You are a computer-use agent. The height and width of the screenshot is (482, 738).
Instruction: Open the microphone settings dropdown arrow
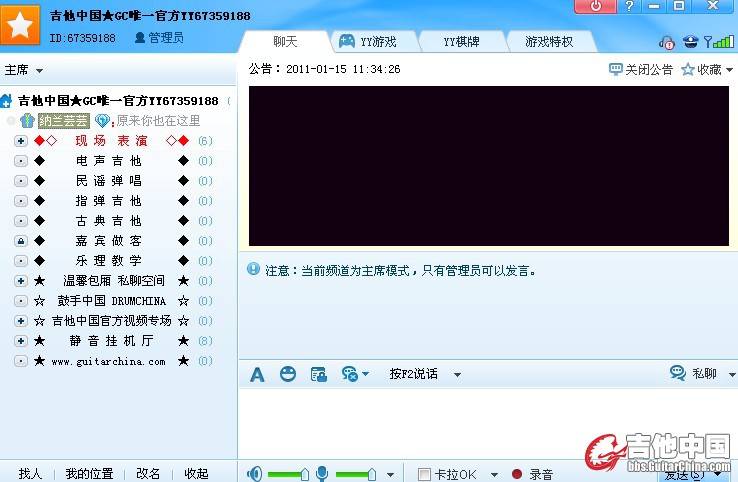coord(390,474)
